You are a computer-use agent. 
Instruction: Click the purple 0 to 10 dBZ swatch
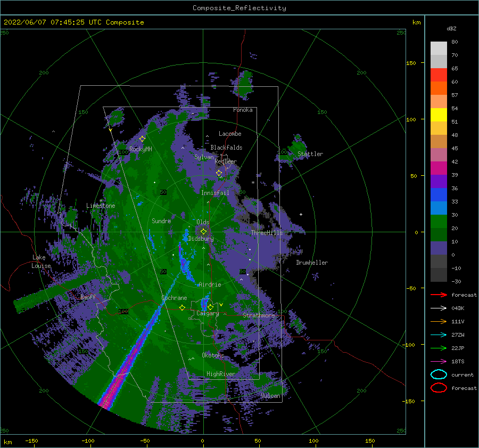(x=439, y=248)
